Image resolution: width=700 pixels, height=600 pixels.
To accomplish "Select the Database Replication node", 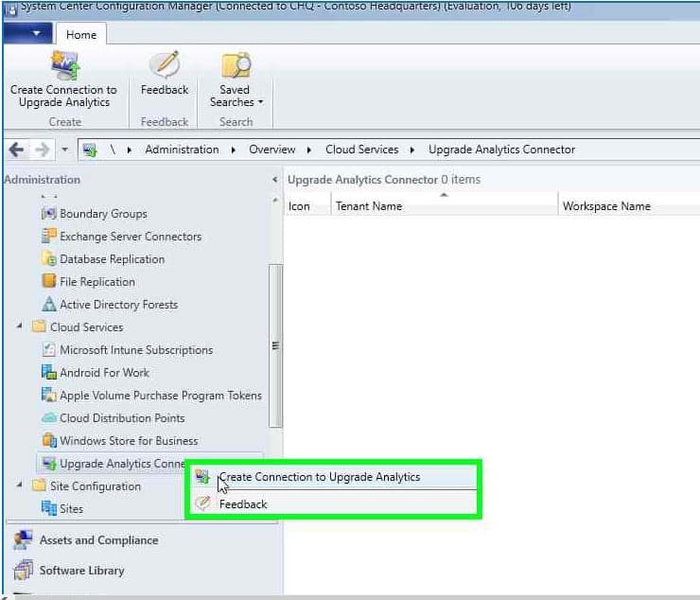I will click(112, 259).
